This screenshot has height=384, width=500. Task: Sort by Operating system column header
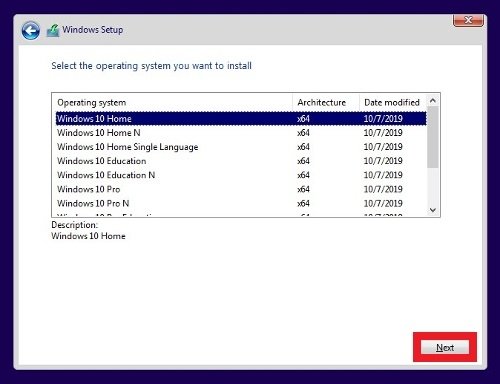[x=173, y=102]
